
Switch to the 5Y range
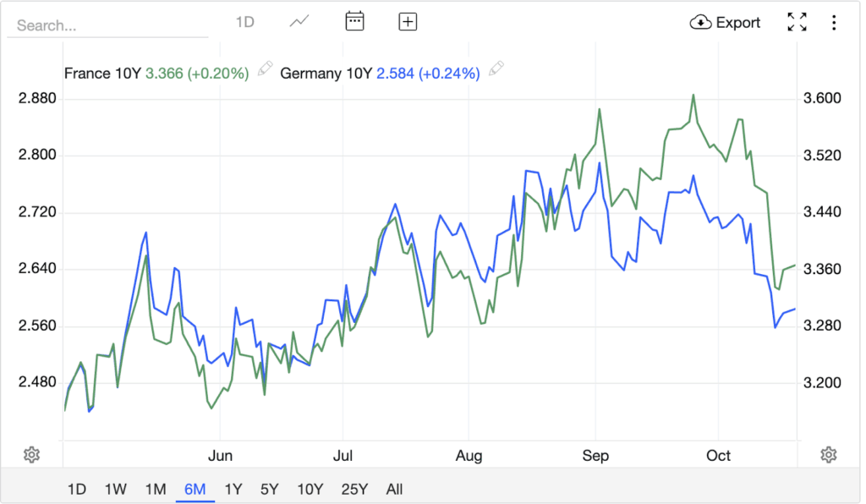tap(269, 489)
